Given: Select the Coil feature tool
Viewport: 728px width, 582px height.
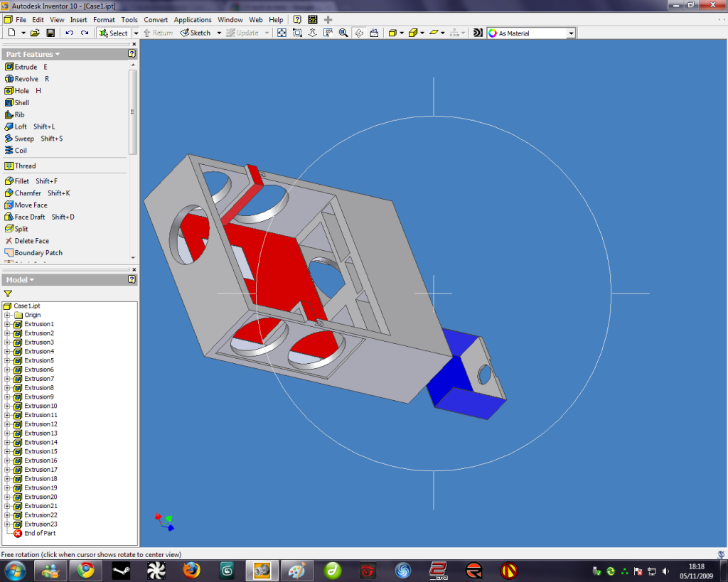Looking at the screenshot, I should coord(16,151).
